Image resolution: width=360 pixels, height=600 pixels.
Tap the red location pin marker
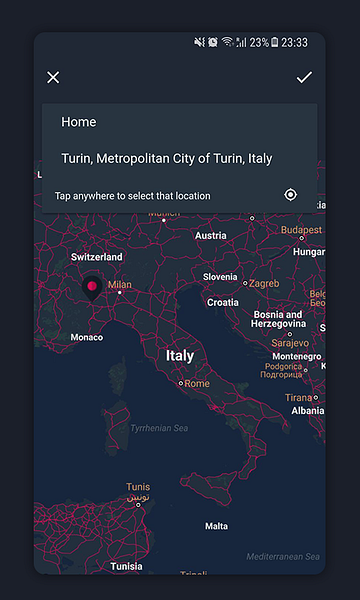pyautogui.click(x=92, y=289)
